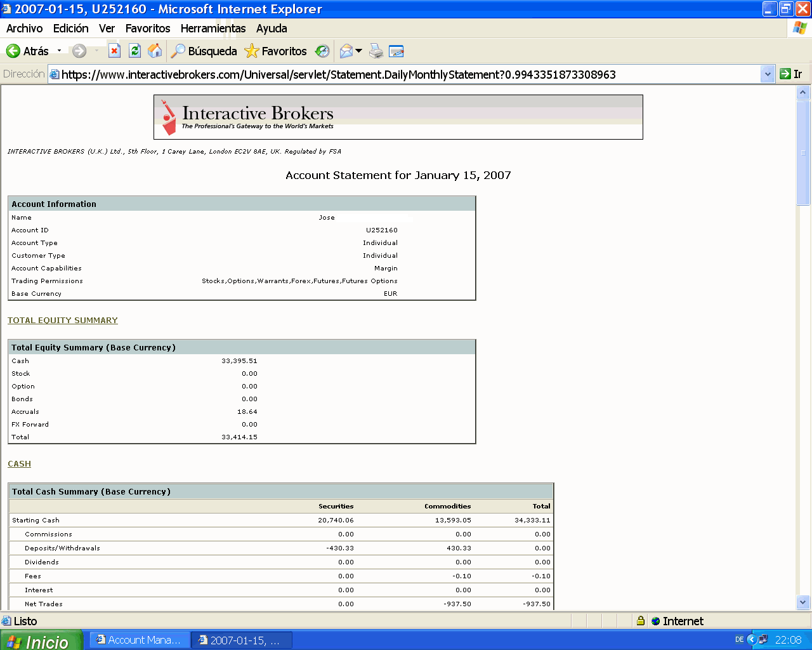
Task: Click the DE language indicator in tray
Action: 739,640
